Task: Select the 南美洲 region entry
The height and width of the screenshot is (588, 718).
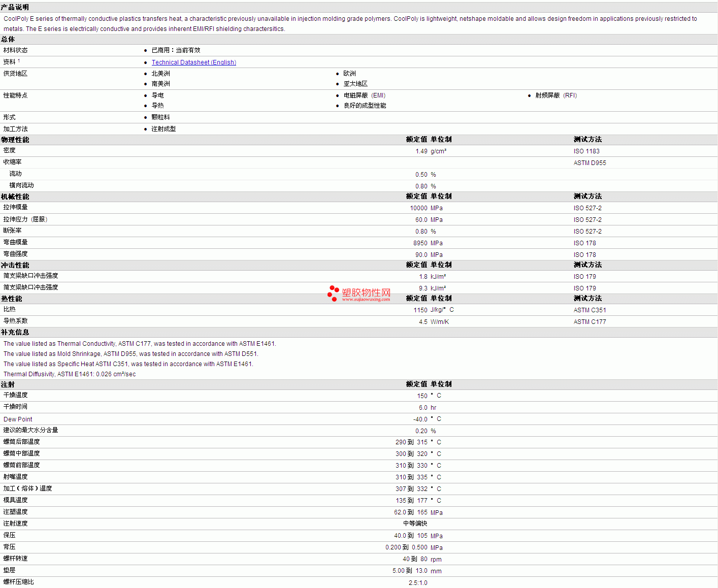Action: pos(161,84)
